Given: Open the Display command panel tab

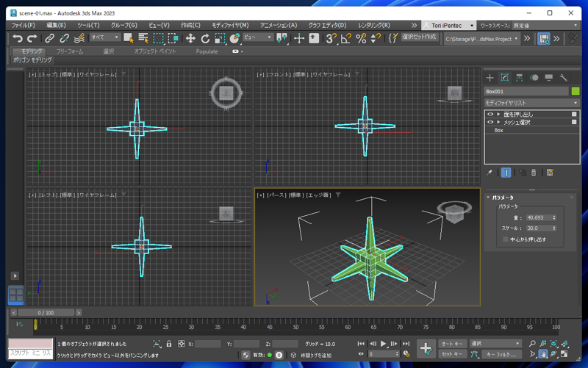Looking at the screenshot, I should point(548,78).
